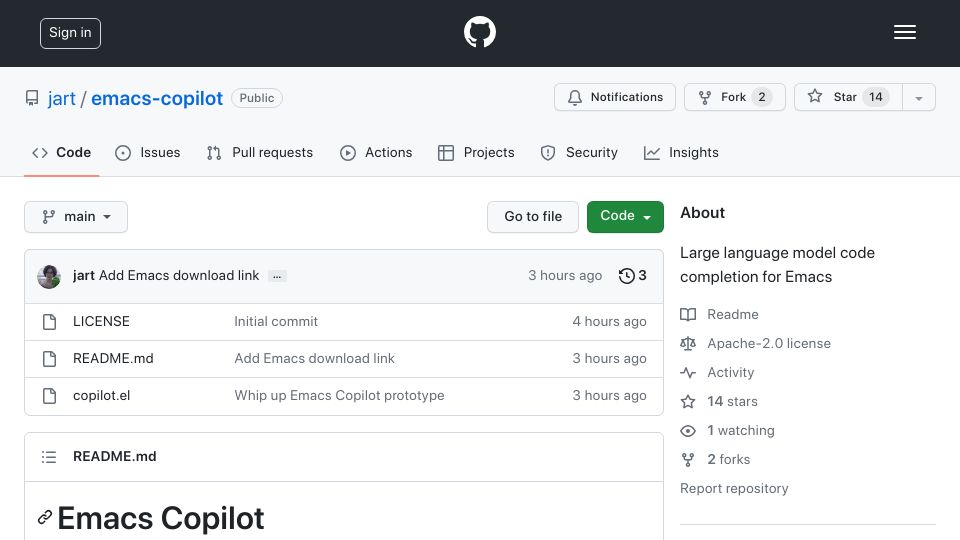Screen dimensions: 960x540
Task: Open the jart owner link
Action: 62,99
